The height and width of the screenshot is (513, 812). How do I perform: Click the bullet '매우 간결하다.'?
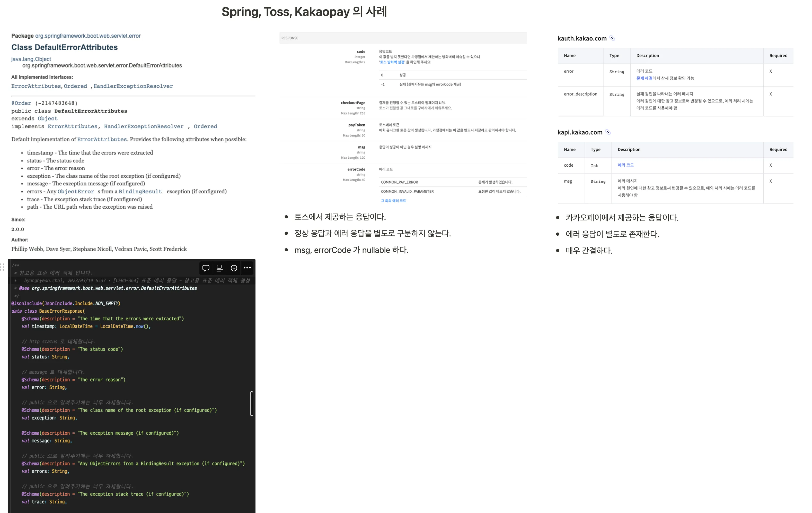pyautogui.click(x=589, y=251)
